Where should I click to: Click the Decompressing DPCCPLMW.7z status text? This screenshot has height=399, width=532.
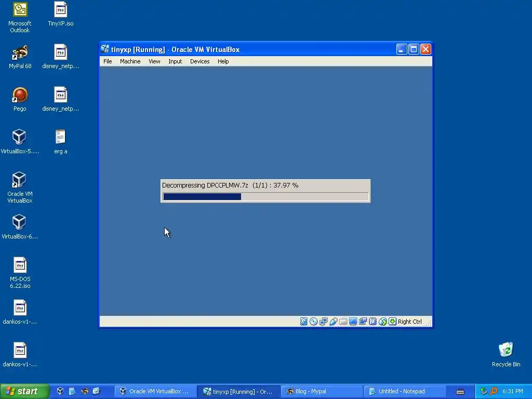(230, 185)
